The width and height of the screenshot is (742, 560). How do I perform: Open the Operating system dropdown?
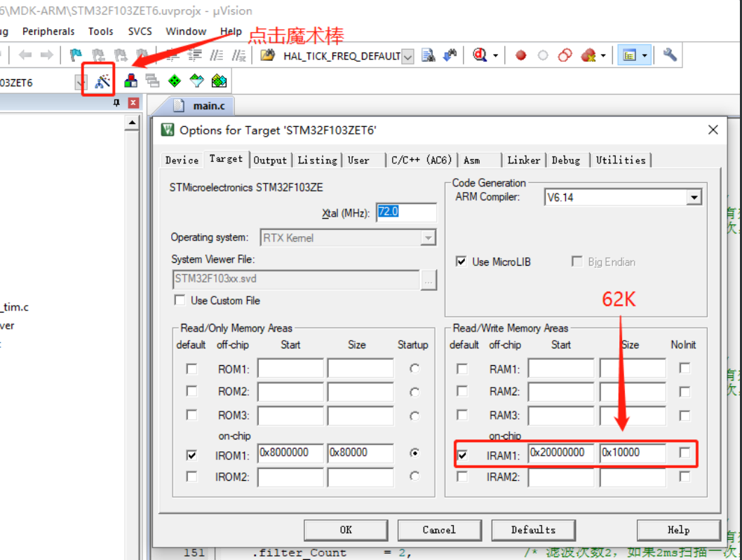pyautogui.click(x=428, y=238)
